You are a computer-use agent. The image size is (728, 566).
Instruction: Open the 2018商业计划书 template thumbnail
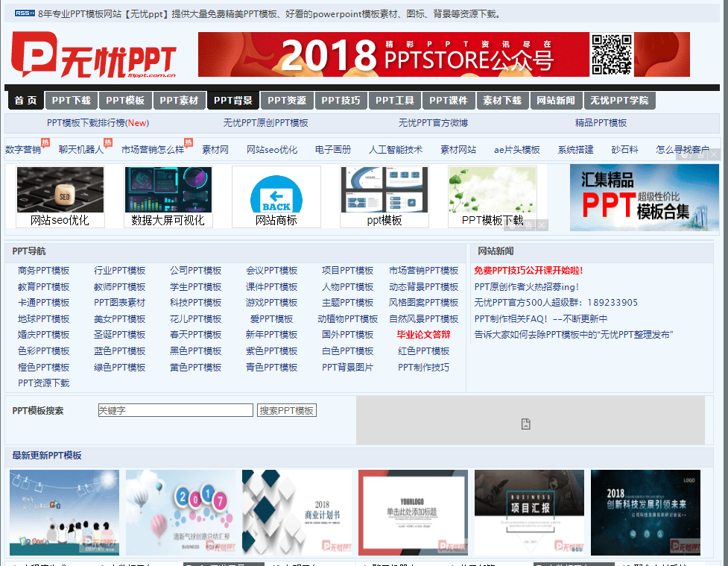297,512
